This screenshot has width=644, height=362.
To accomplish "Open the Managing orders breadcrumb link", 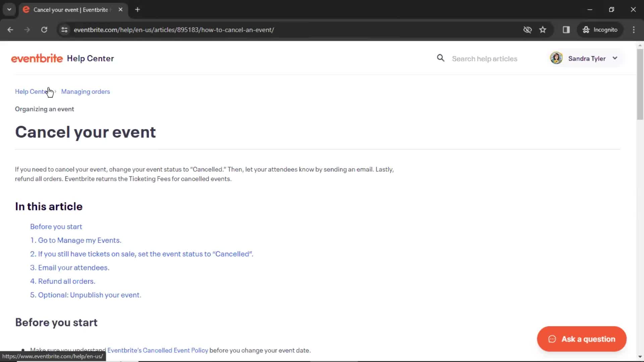I will [86, 92].
